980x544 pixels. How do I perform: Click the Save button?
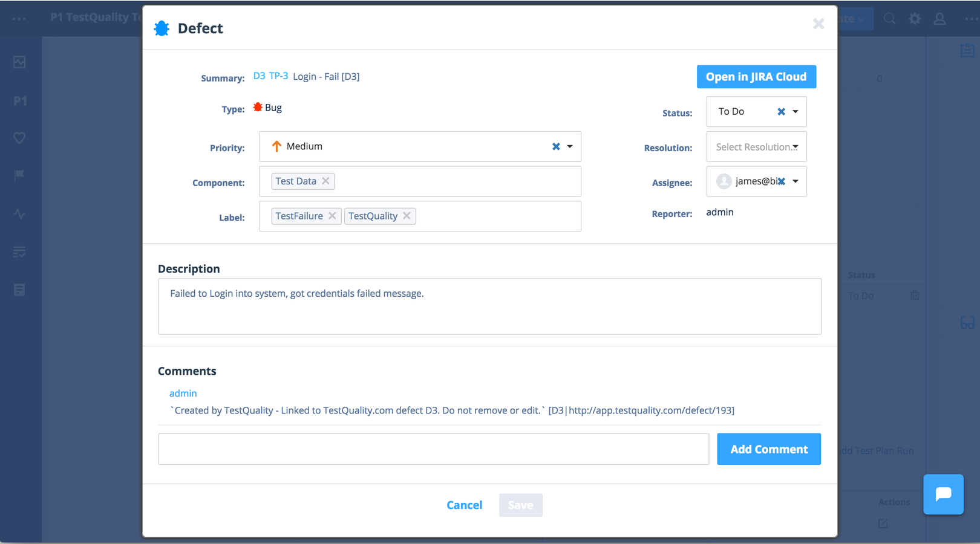(x=520, y=505)
